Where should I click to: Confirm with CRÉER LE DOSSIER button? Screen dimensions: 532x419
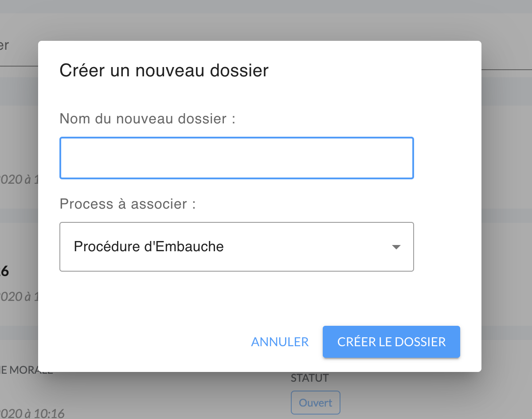point(391,342)
